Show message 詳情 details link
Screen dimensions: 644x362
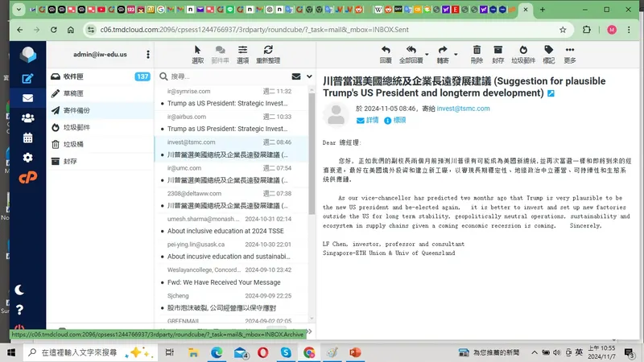[368, 120]
